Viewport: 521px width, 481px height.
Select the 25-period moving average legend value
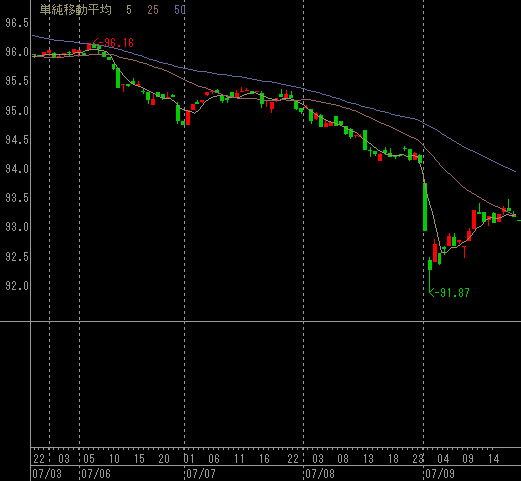[x=153, y=10]
